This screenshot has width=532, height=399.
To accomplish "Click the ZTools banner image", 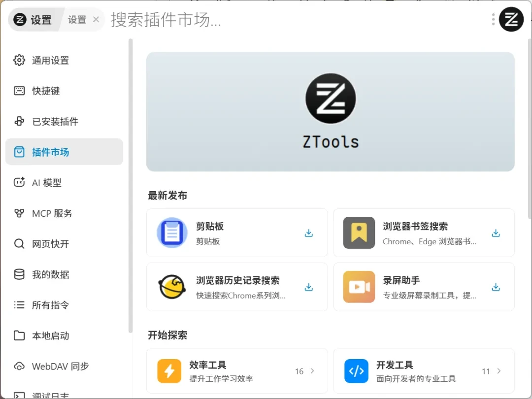I will 331,112.
